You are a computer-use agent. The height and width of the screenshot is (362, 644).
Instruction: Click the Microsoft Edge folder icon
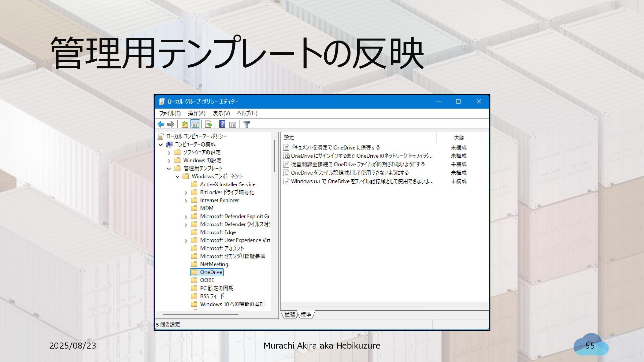point(194,232)
